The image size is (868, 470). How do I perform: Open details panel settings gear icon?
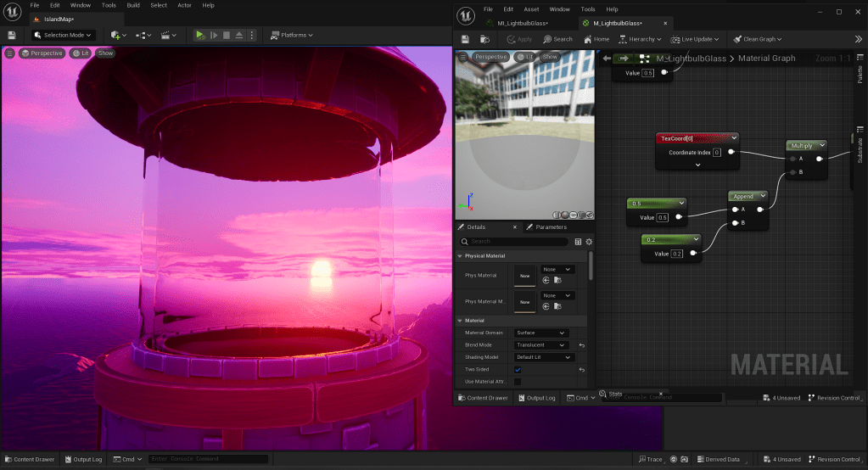pos(589,242)
